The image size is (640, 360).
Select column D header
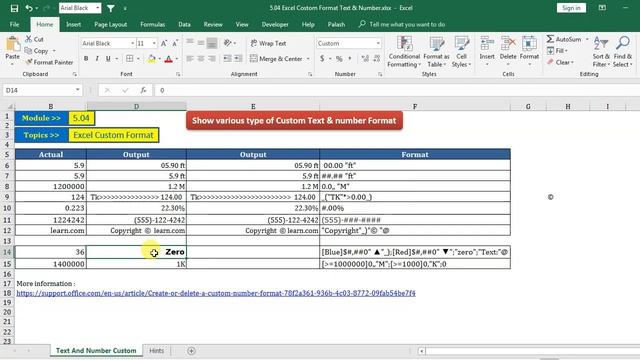point(136,107)
